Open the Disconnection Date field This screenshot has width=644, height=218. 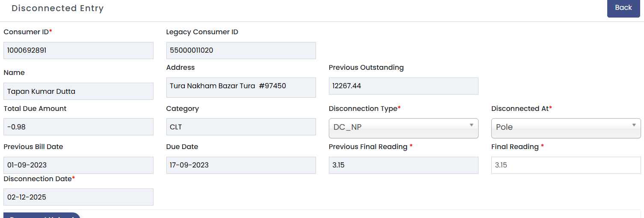78,197
